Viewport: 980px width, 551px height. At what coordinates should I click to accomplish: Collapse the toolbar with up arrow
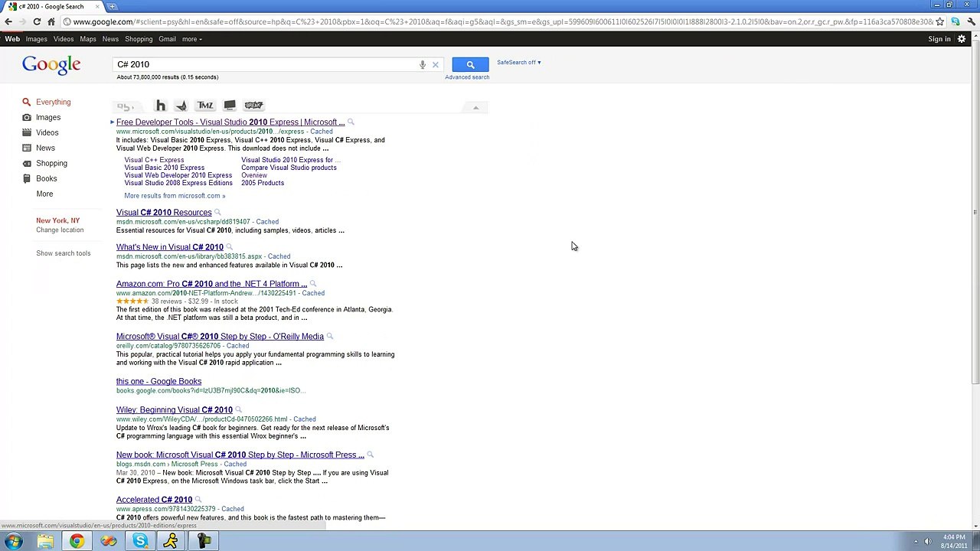(475, 108)
